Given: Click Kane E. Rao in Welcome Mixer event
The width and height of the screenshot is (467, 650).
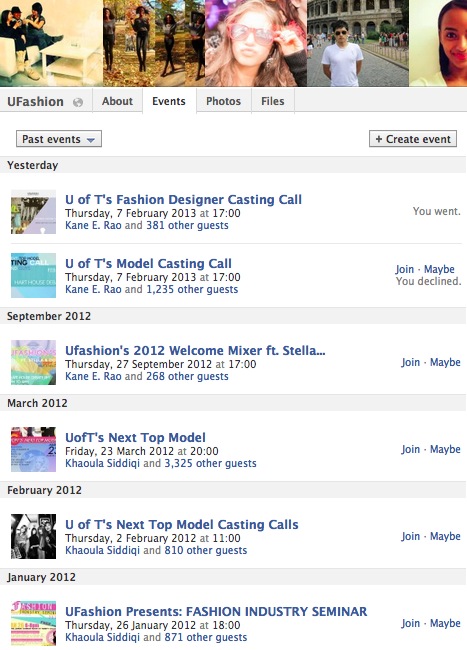Looking at the screenshot, I should click(93, 376).
